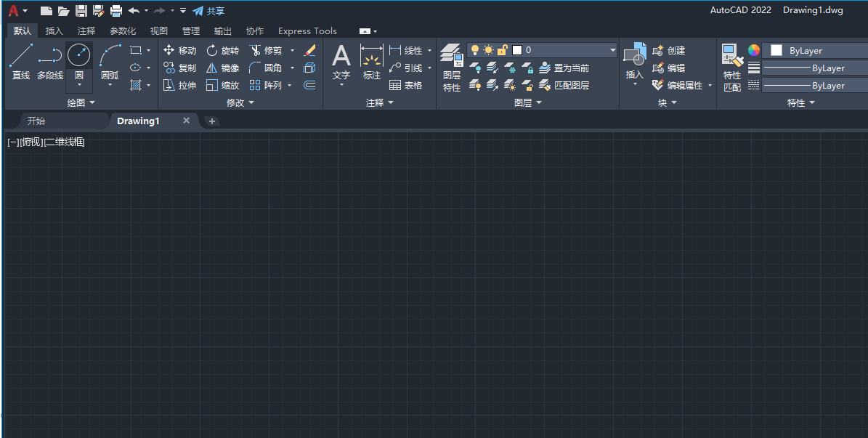Image resolution: width=868 pixels, height=438 pixels.
Task: Open the layer name dropdown list
Action: tap(612, 50)
